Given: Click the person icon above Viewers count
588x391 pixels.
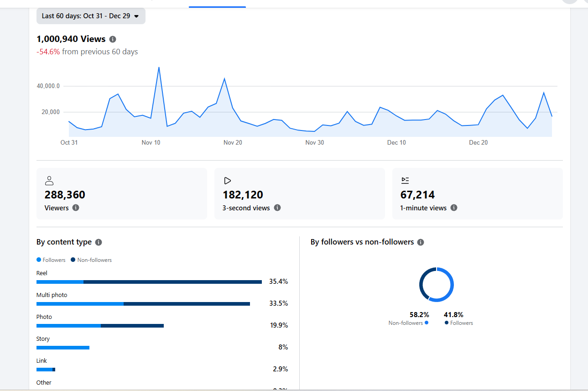Looking at the screenshot, I should pos(49,181).
